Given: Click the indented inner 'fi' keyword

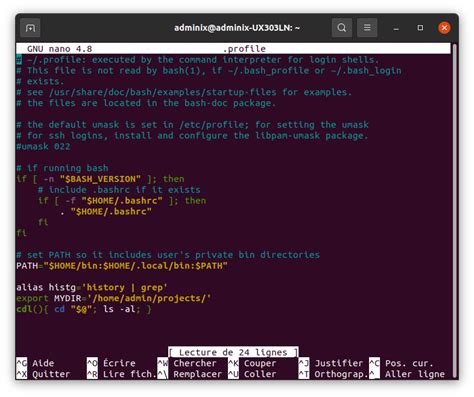Looking at the screenshot, I should [x=43, y=222].
